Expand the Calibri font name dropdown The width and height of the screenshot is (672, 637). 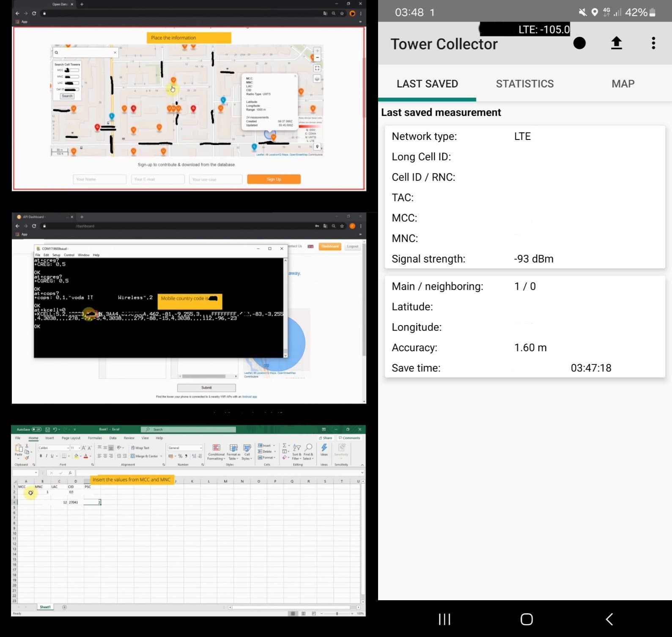pyautogui.click(x=68, y=448)
